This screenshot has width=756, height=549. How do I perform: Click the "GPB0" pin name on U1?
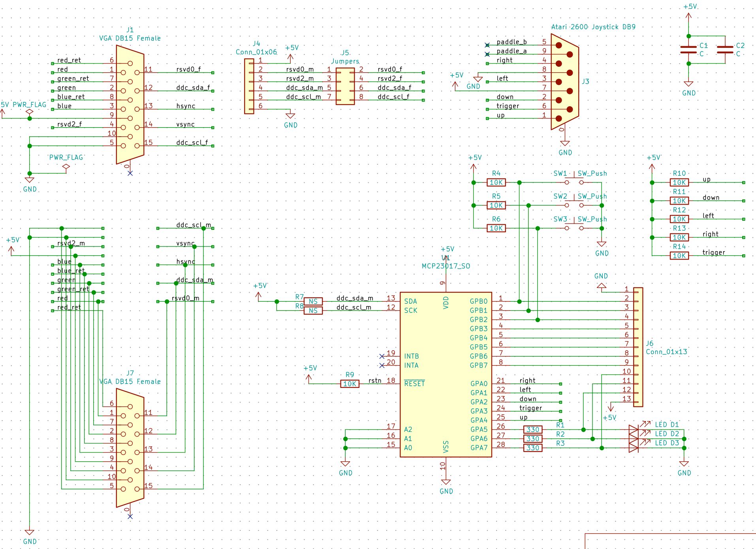pos(478,301)
